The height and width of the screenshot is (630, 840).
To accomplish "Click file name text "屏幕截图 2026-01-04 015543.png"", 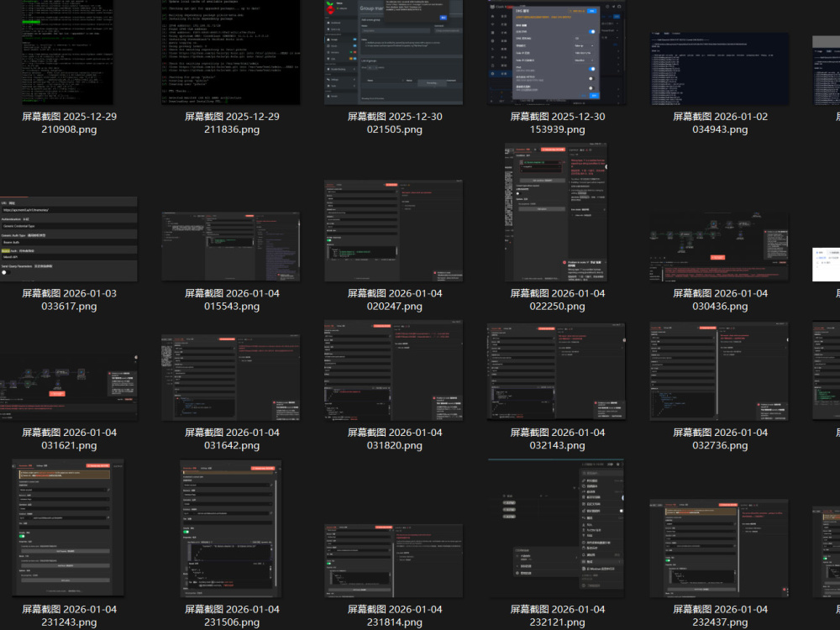I will tap(232, 300).
